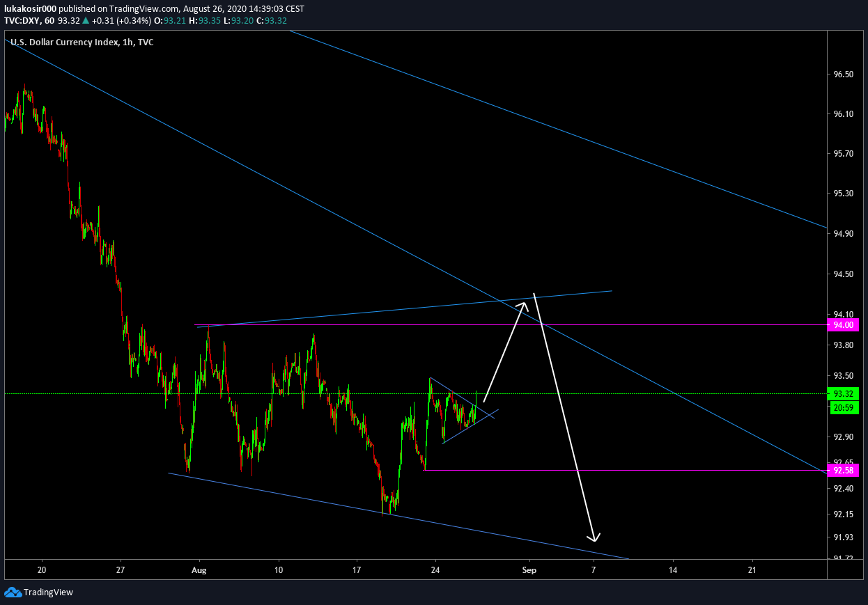Click the lukakosir000 author name
The height and width of the screenshot is (605, 868).
coord(29,9)
